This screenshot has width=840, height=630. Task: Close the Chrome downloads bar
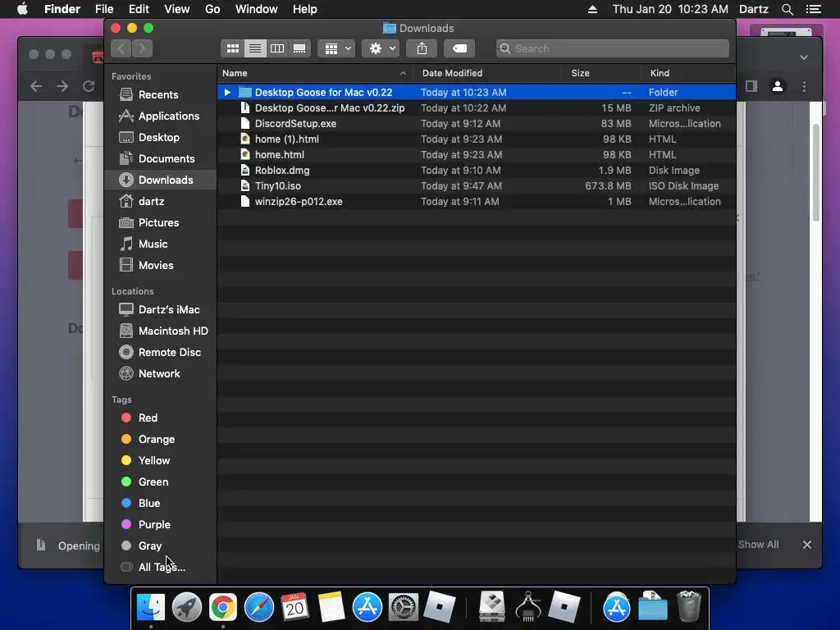point(807,545)
